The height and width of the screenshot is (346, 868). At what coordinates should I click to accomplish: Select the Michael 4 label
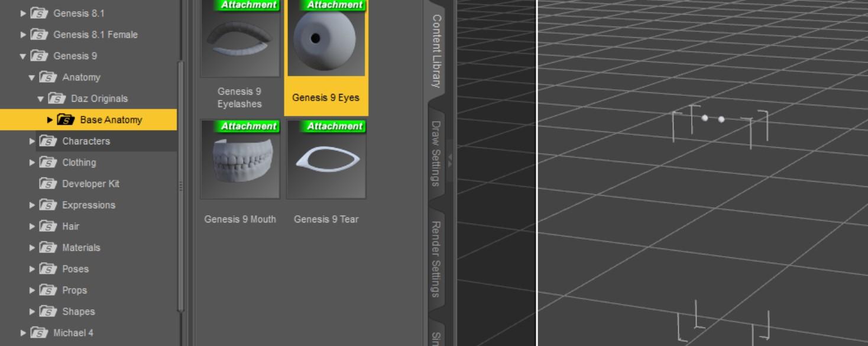[x=73, y=332]
